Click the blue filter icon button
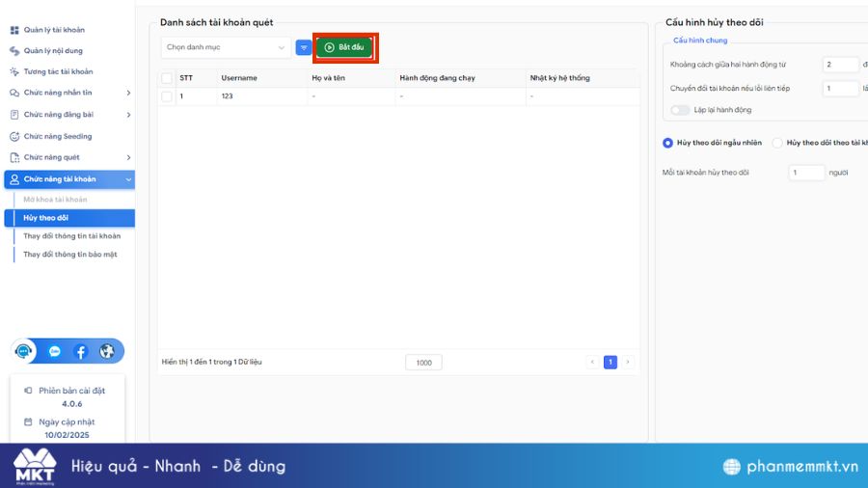This screenshot has height=488, width=868. click(304, 47)
